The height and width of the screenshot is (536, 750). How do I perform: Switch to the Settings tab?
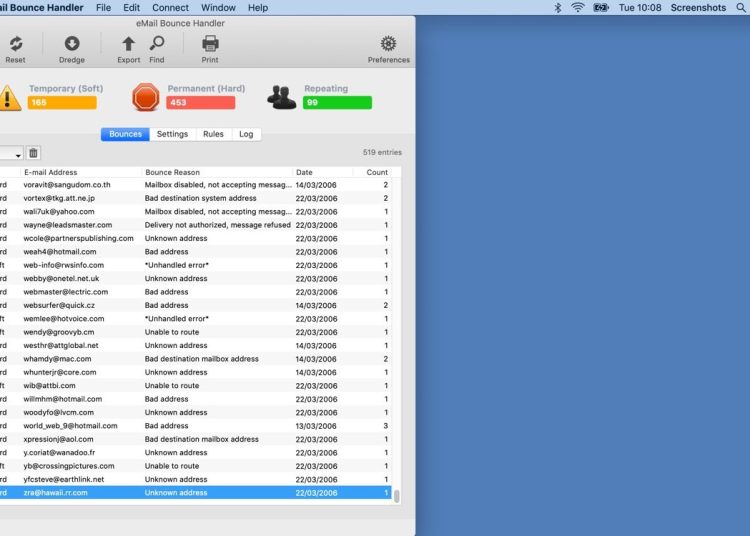pos(172,134)
